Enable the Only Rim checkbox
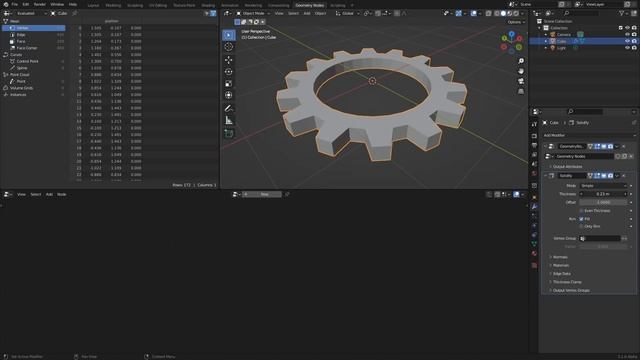The height and width of the screenshot is (360, 640). [x=581, y=226]
